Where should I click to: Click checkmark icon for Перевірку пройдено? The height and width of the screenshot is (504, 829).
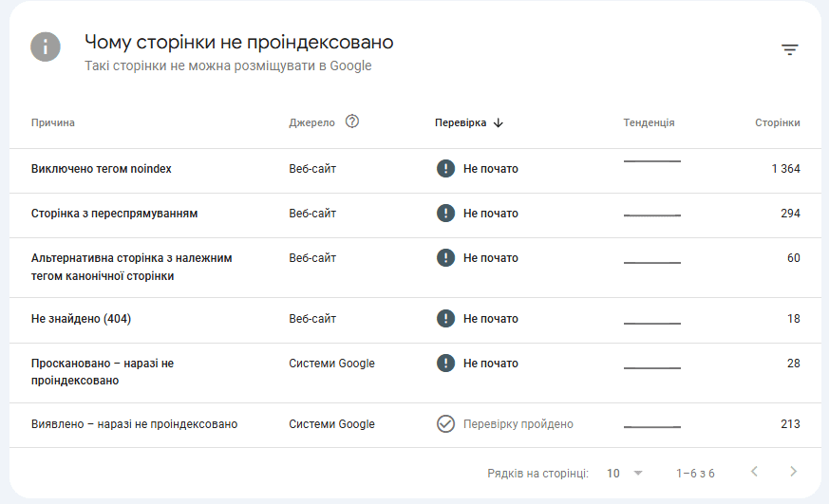445,424
